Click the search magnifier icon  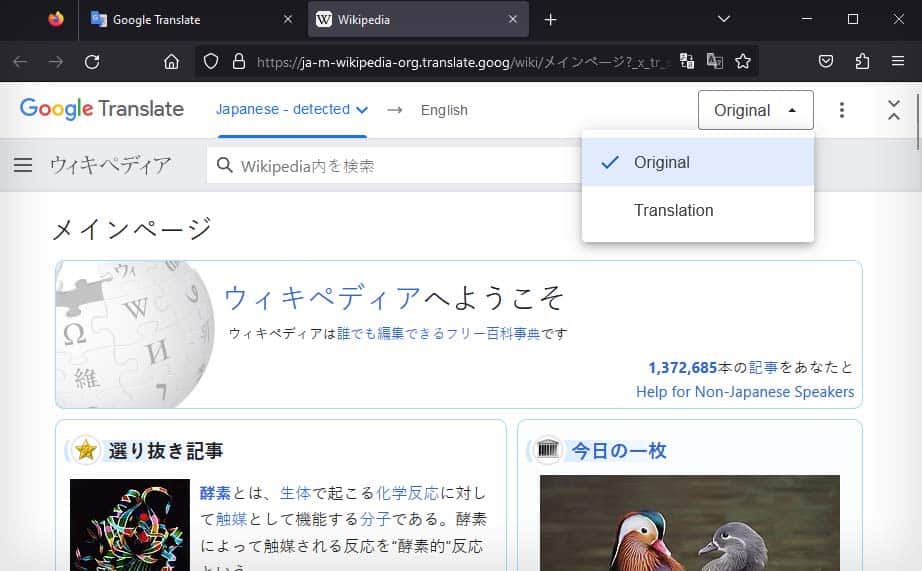click(225, 165)
